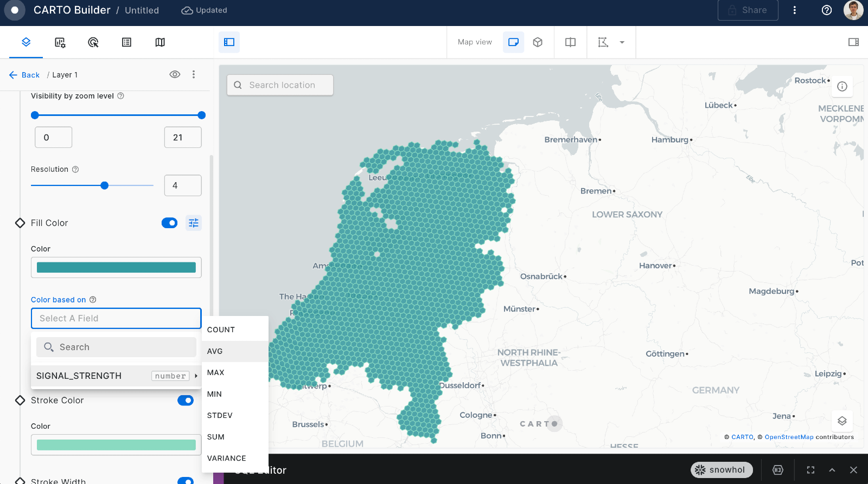This screenshot has width=868, height=484.
Task: Turn off the Fill Color toggle
Action: [x=169, y=223]
